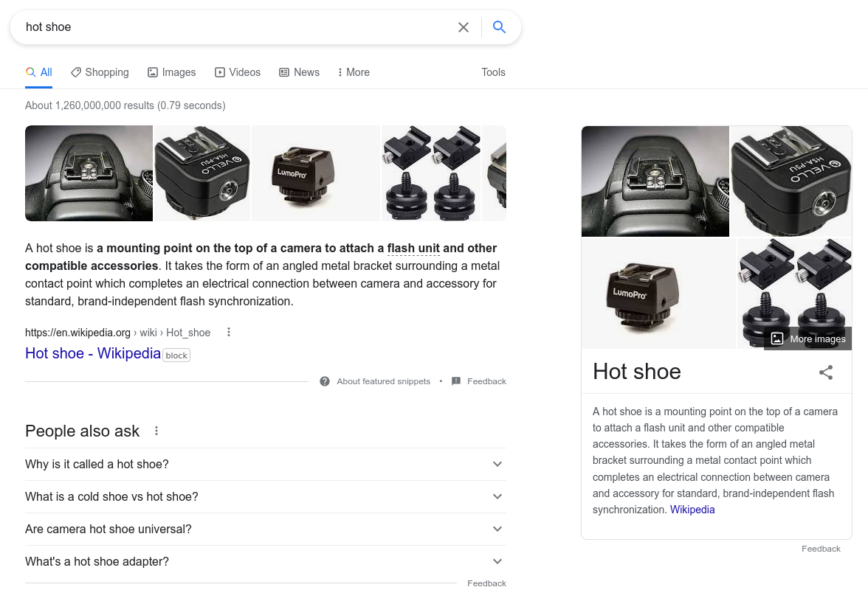868x604 pixels.
Task: Click the Tools button
Action: (x=493, y=72)
